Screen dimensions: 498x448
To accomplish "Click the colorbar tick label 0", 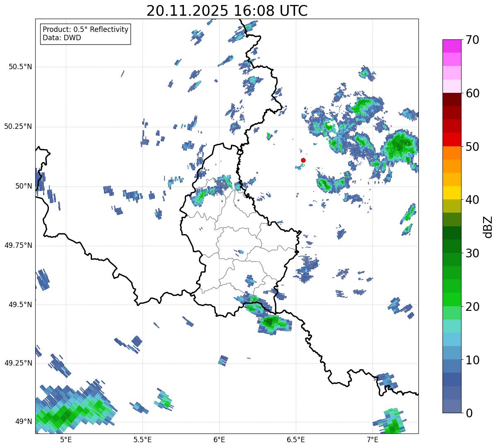I will [x=469, y=413].
